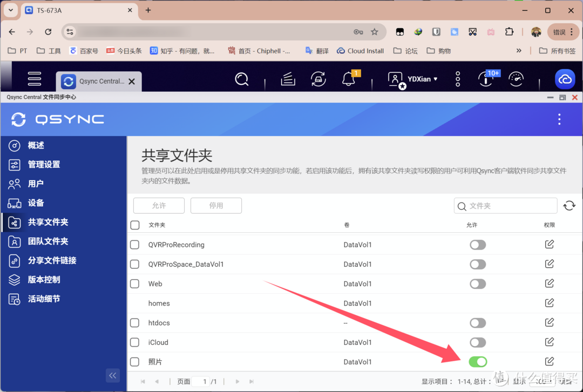Click the refresh icon beside folder search
Viewport: 583px width, 392px height.
pyautogui.click(x=569, y=206)
